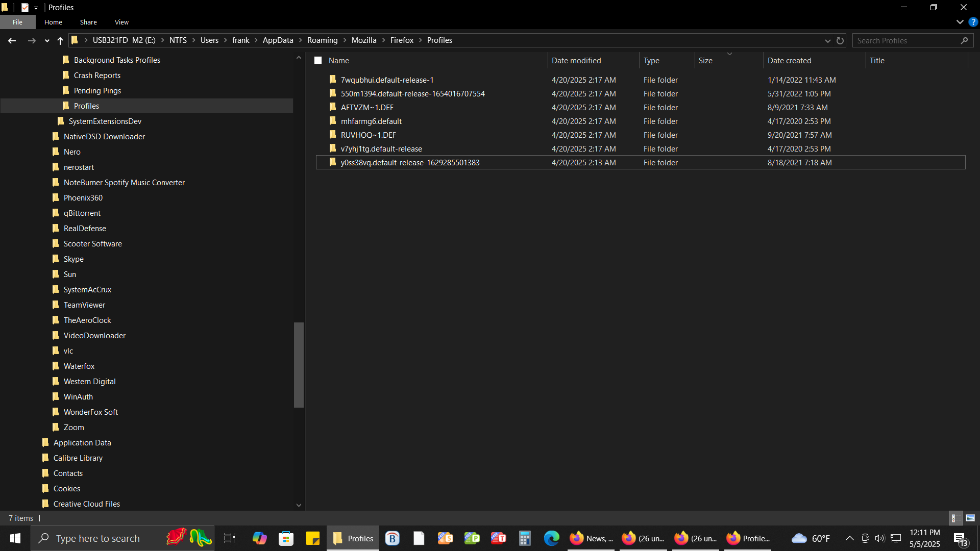Switch to Firefox News window

click(592, 538)
